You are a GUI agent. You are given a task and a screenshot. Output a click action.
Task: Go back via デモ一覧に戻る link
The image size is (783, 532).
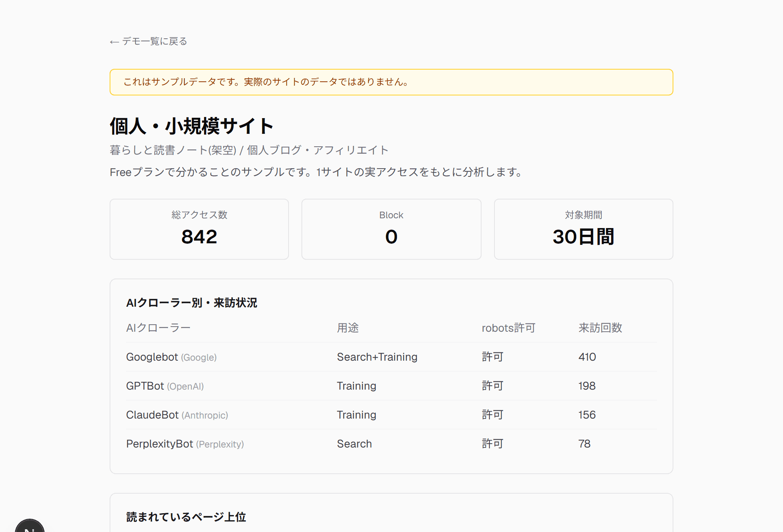coord(148,41)
